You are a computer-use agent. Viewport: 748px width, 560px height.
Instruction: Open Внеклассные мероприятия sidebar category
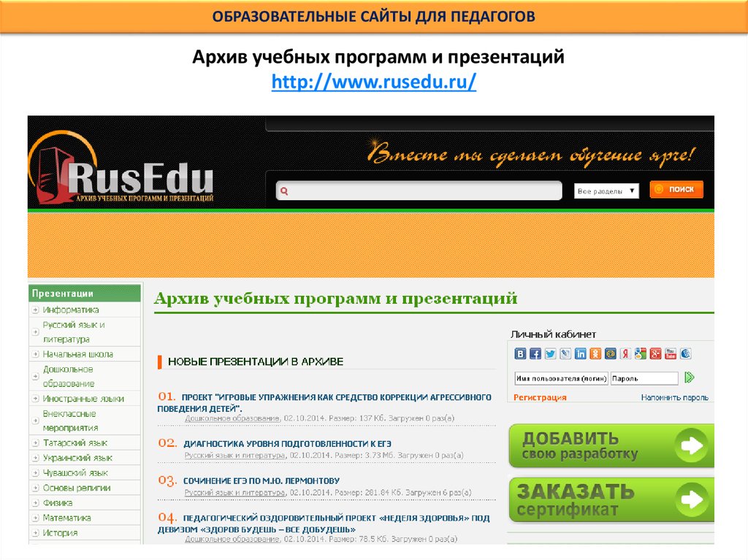[70, 421]
